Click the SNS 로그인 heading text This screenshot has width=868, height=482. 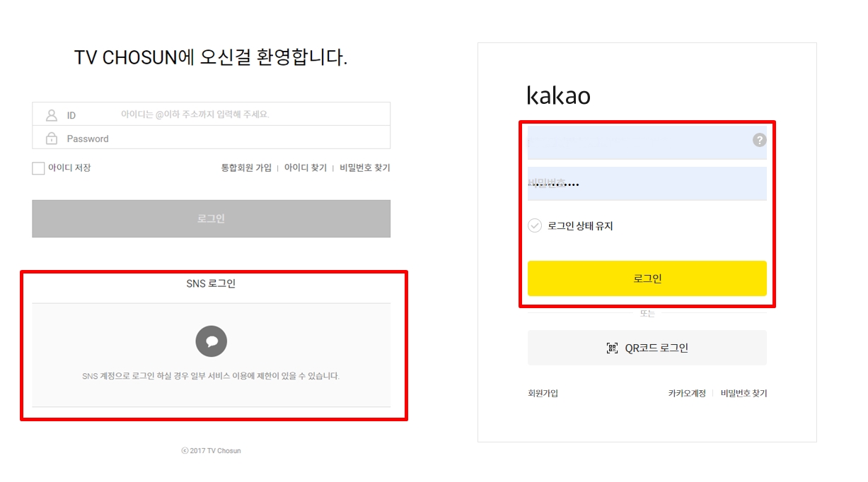(x=211, y=283)
